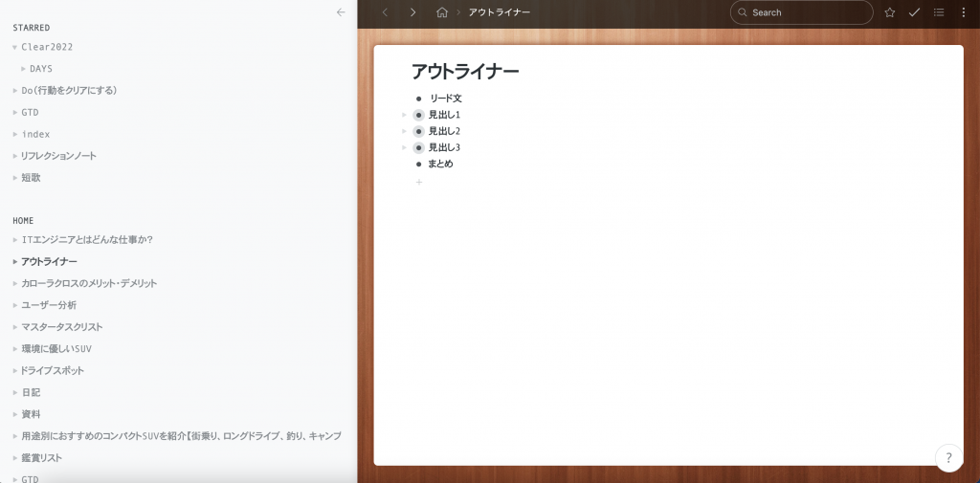Expand the 短歌 sidebar node
Image resolution: width=980 pixels, height=483 pixels.
(15, 178)
